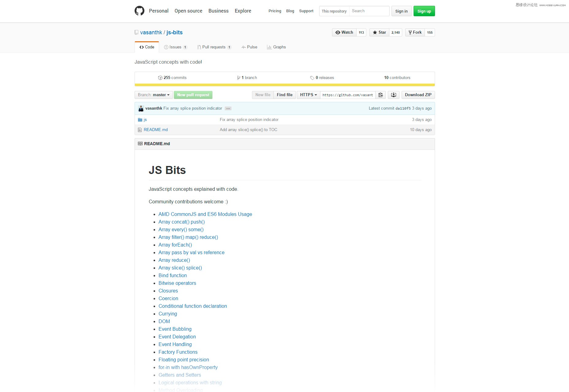Click the Sign in button
Viewport: 569px width, 392px height.
pyautogui.click(x=402, y=11)
